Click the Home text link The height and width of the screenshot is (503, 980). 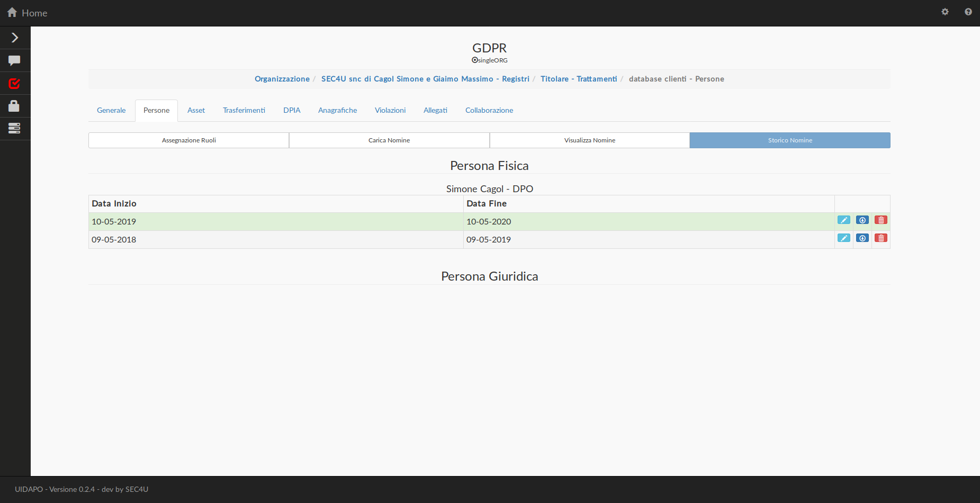(x=34, y=13)
